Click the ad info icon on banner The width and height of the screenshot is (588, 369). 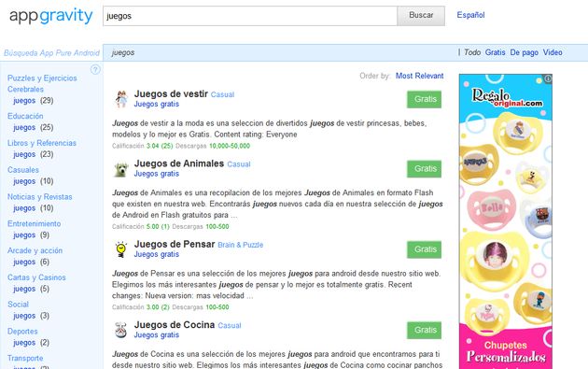[548, 78]
